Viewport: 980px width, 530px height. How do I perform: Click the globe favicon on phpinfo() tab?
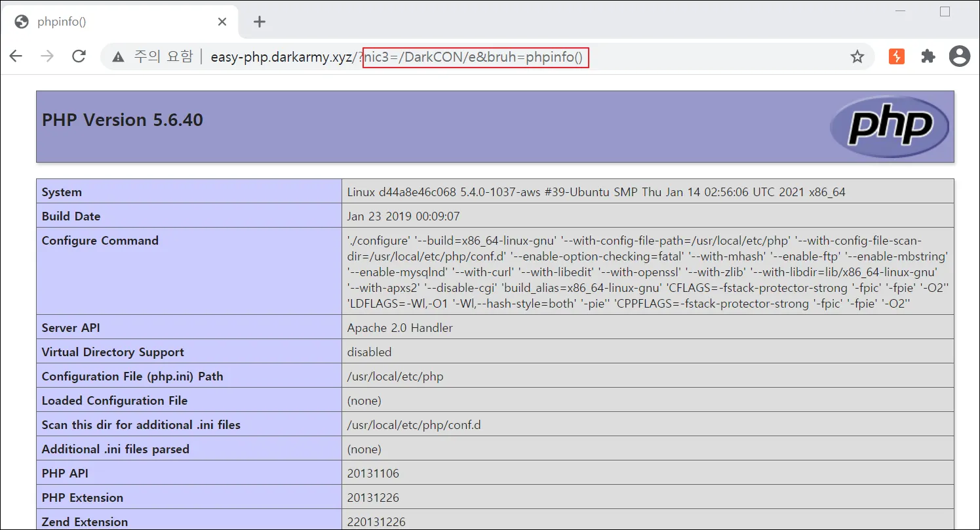22,22
